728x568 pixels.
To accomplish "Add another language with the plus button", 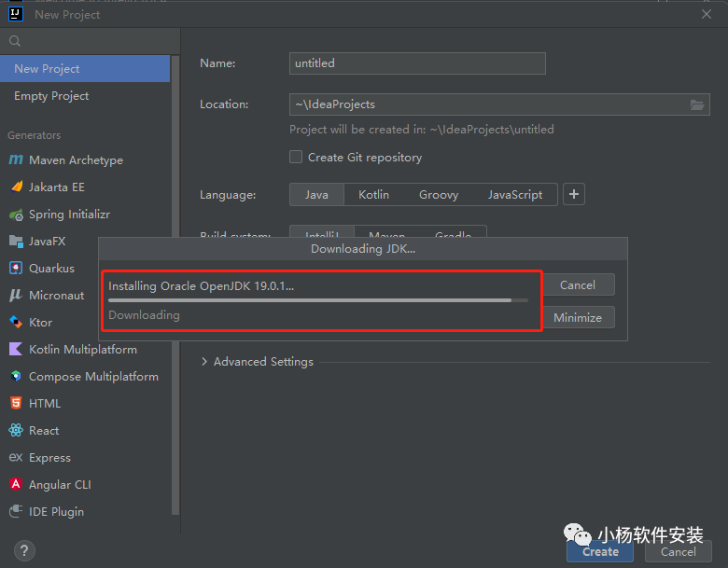I will point(574,195).
